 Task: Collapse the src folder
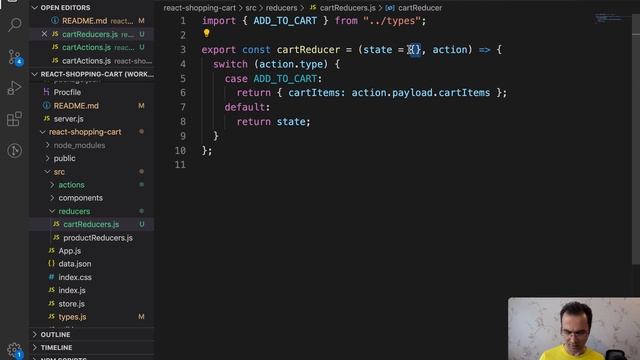point(47,172)
